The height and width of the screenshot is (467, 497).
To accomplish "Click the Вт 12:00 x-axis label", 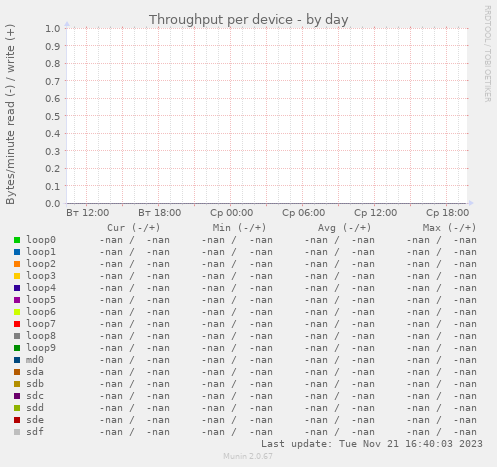I will 88,213.
